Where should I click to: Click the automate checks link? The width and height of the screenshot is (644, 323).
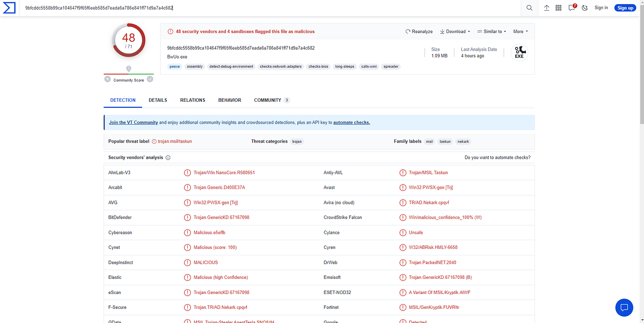pos(351,122)
